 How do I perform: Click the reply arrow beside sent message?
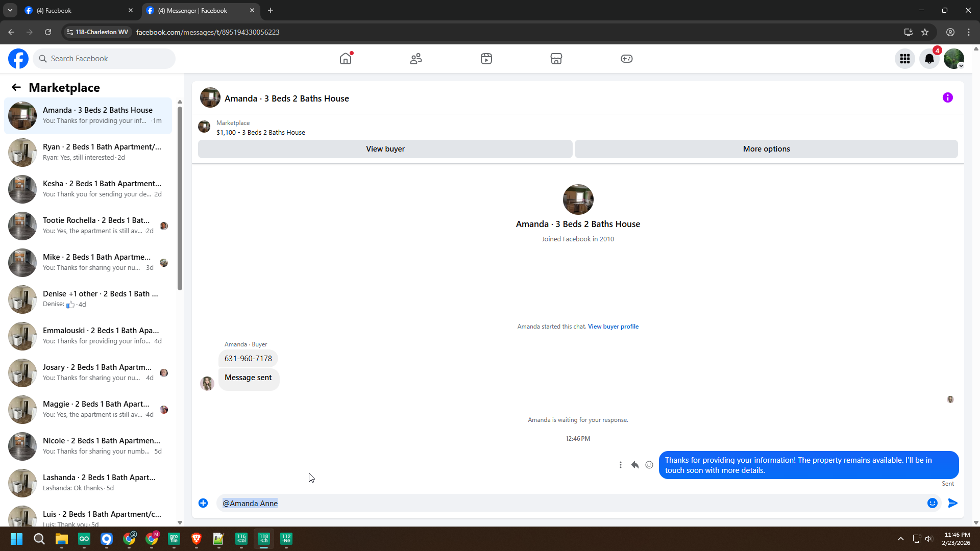(635, 465)
